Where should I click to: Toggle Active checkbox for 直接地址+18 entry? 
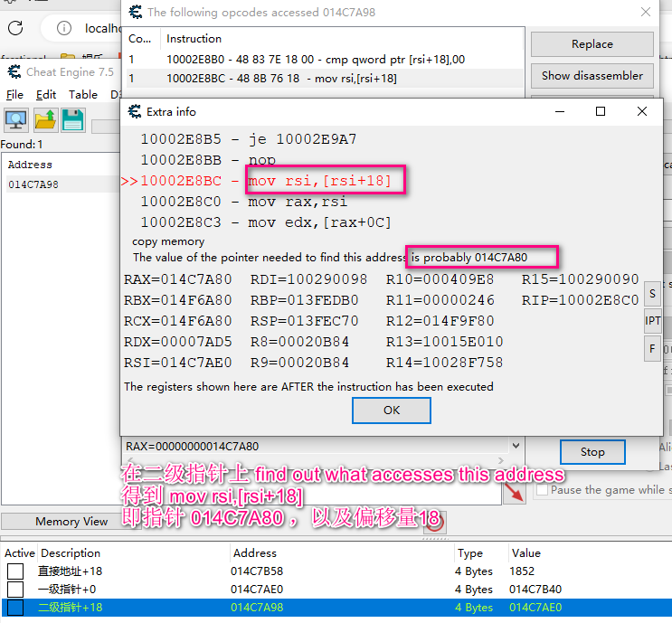15,571
